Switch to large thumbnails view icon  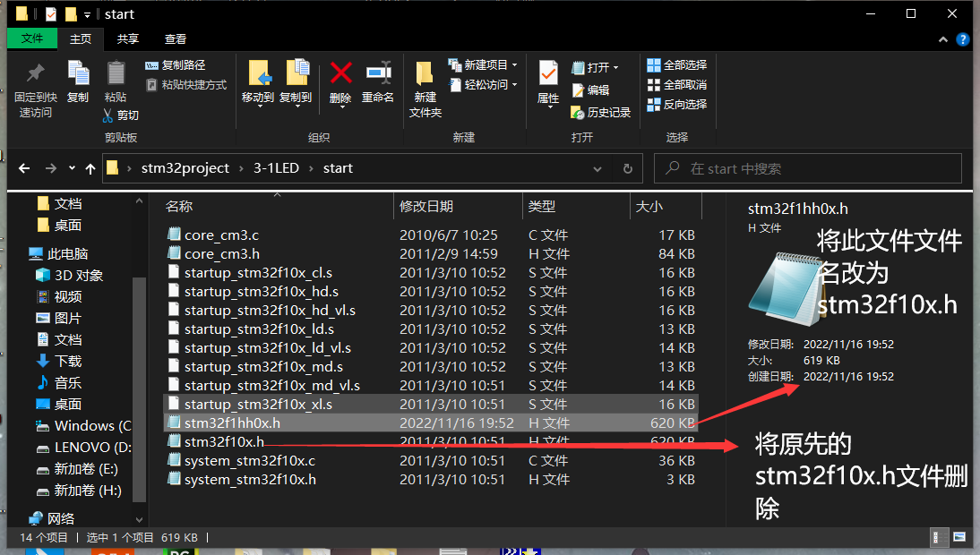pos(959,537)
